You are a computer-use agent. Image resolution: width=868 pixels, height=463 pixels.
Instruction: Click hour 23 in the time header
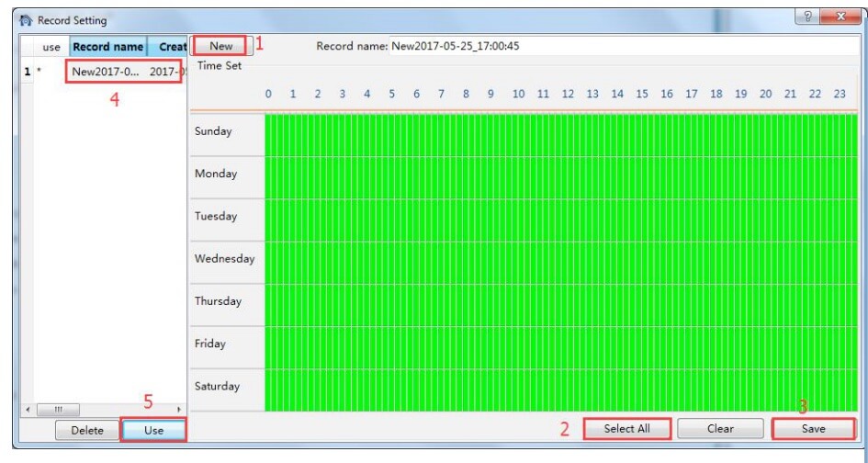click(840, 94)
